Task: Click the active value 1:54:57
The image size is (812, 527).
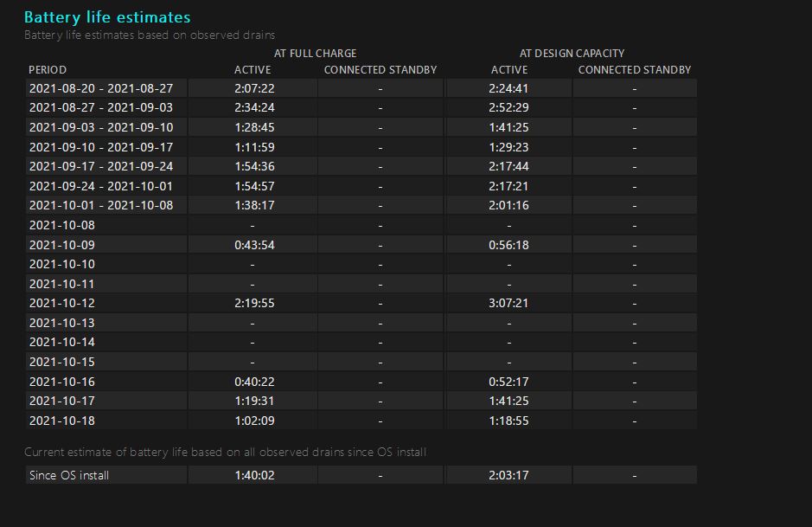Action: [254, 185]
